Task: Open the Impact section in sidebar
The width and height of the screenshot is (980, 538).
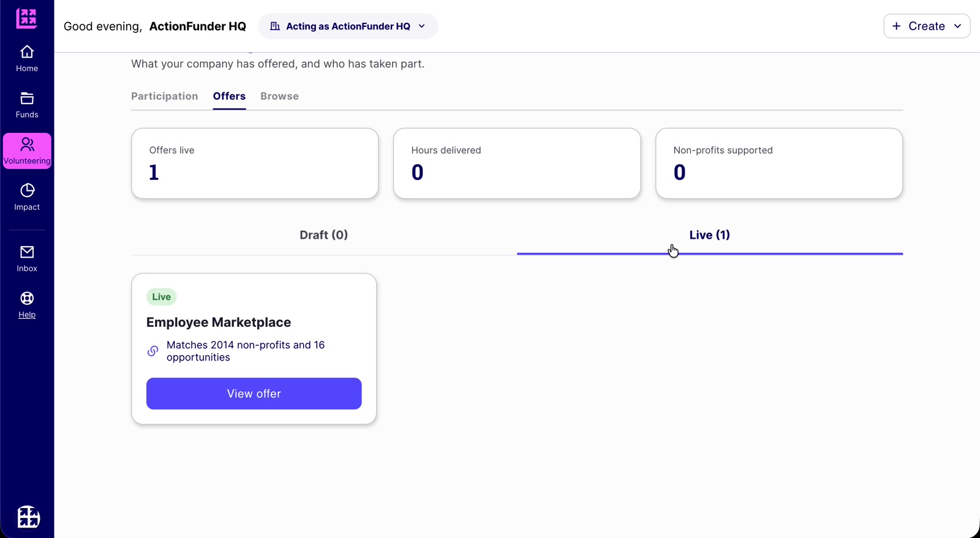Action: click(x=27, y=197)
